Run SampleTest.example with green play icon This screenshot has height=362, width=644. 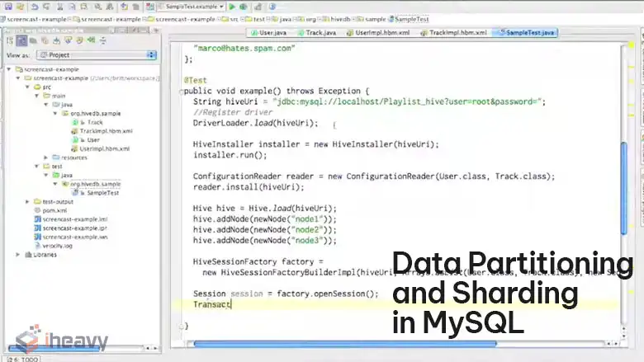click(232, 7)
